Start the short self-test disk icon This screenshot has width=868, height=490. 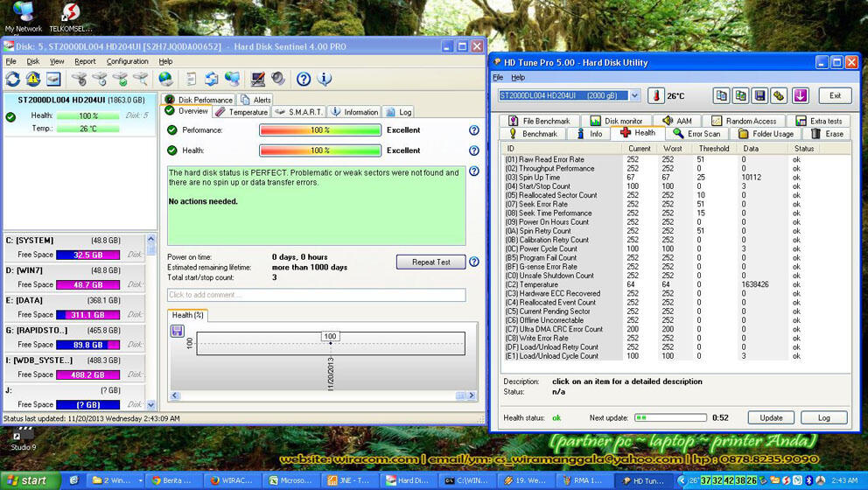tap(79, 79)
